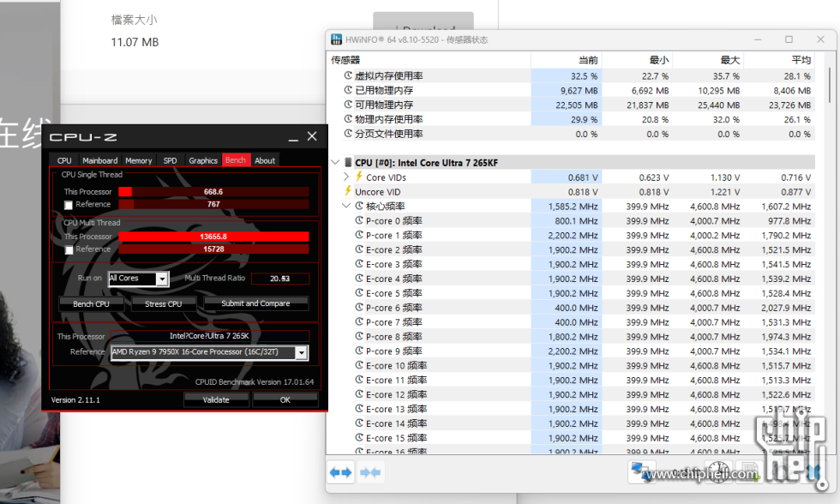Click the CPU chip icon beside Intel Core Ultra 7 265KF

click(348, 162)
